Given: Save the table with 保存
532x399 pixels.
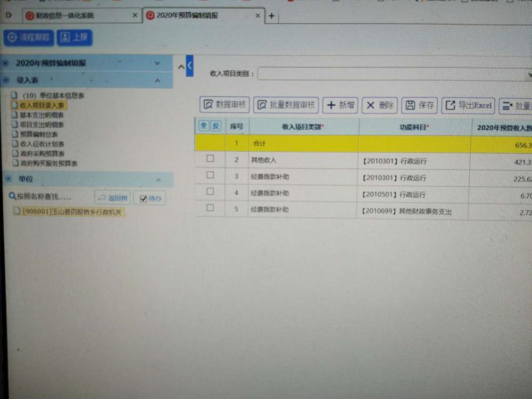Looking at the screenshot, I should click(419, 105).
